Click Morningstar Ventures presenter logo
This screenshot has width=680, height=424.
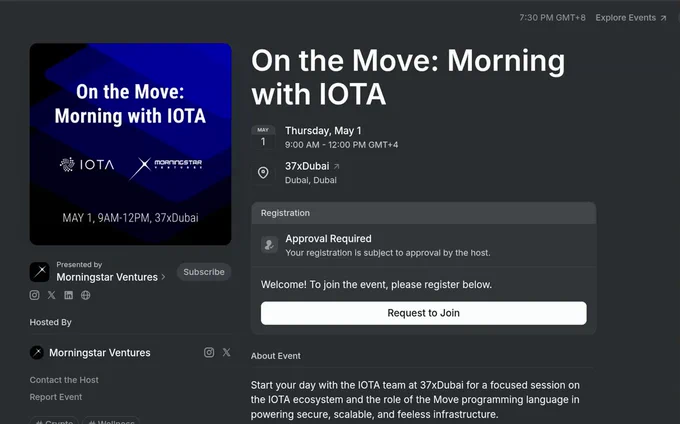pos(39,272)
